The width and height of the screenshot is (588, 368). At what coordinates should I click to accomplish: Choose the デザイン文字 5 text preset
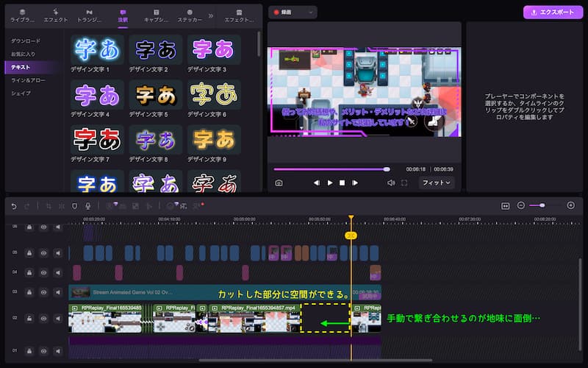[x=156, y=99]
